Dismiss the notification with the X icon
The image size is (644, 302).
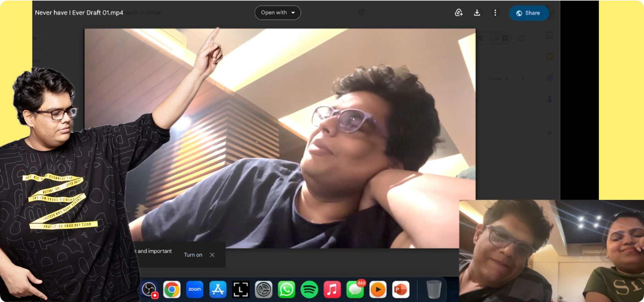click(x=212, y=255)
